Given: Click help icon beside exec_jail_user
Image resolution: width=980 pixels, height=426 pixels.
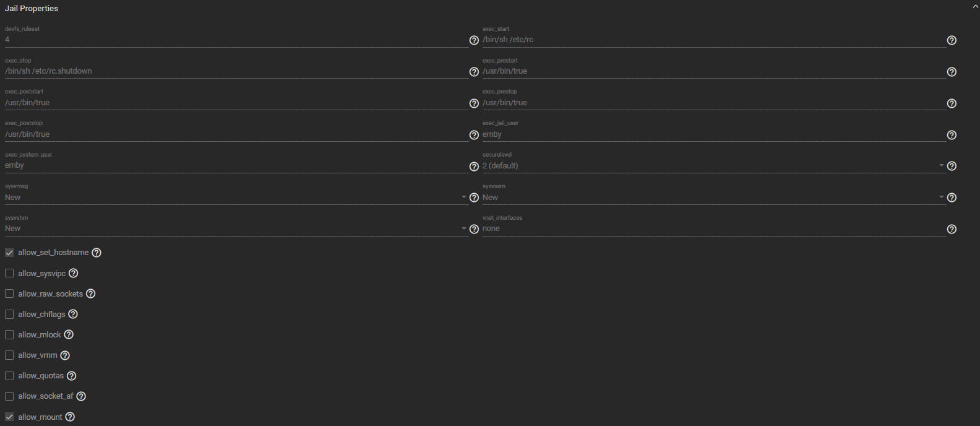Looking at the screenshot, I should (x=952, y=135).
